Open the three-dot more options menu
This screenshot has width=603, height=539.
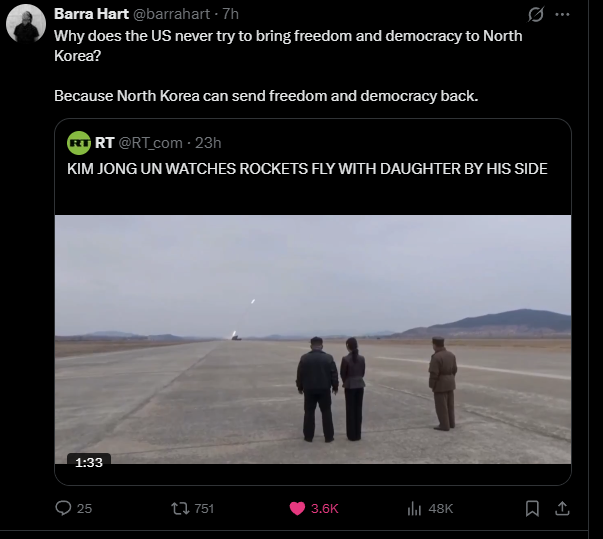(562, 15)
